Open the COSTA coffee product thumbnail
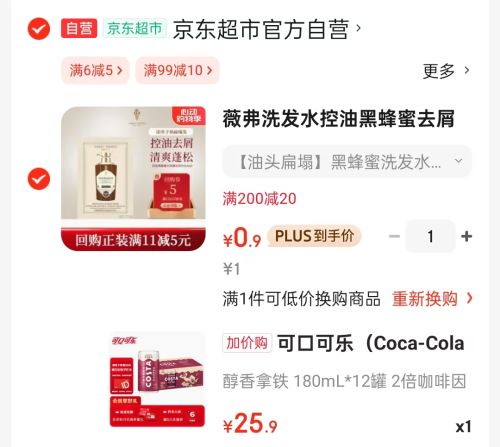The image size is (500, 447). [x=157, y=379]
